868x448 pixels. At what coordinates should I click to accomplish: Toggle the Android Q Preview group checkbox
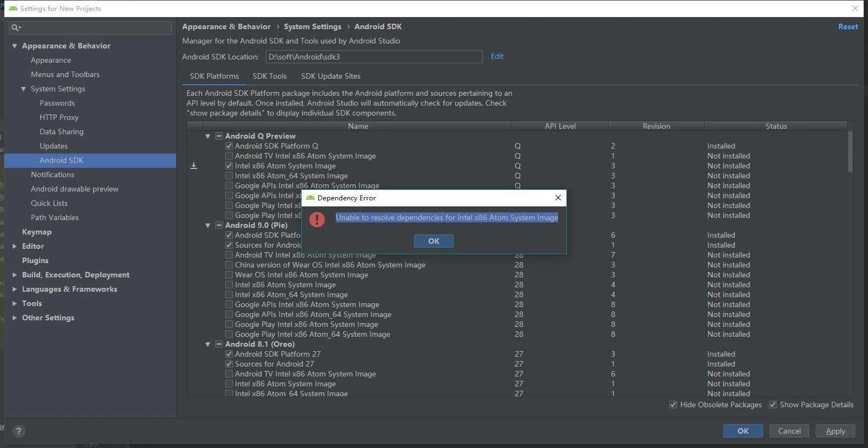click(219, 136)
